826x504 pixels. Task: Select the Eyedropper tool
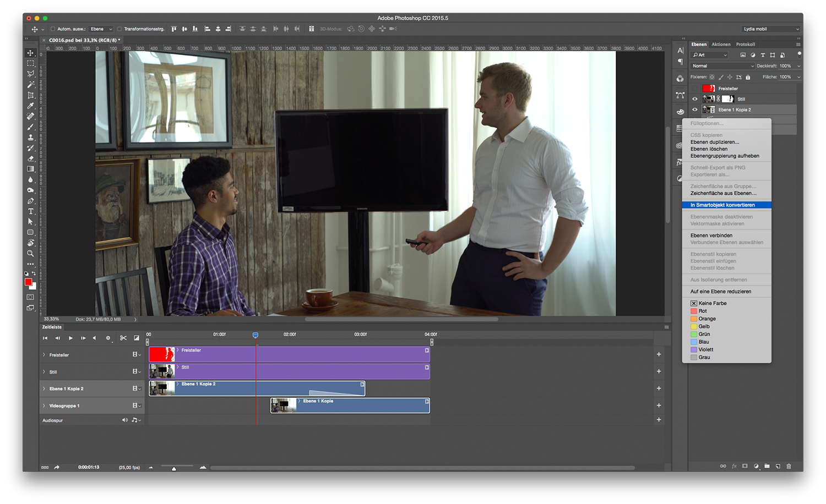coord(30,106)
